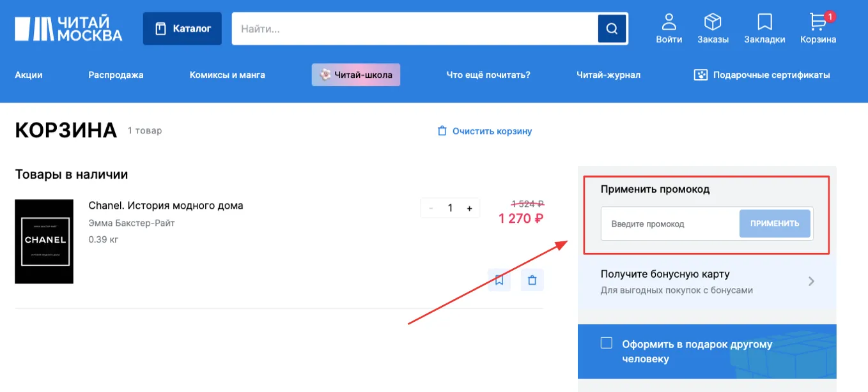Decrease item quantity with minus button
The height and width of the screenshot is (392, 868).
[431, 208]
